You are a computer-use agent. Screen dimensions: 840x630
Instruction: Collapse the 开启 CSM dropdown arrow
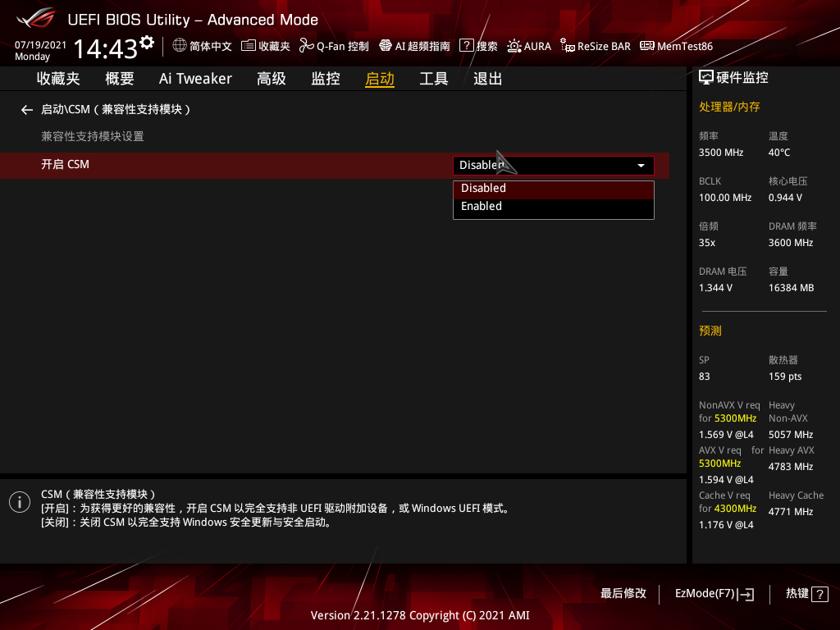(x=641, y=166)
